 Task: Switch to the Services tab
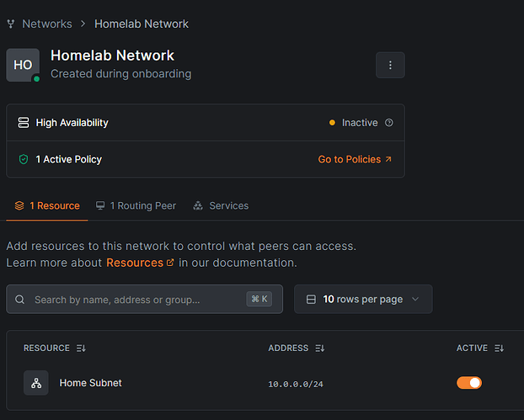pos(221,205)
